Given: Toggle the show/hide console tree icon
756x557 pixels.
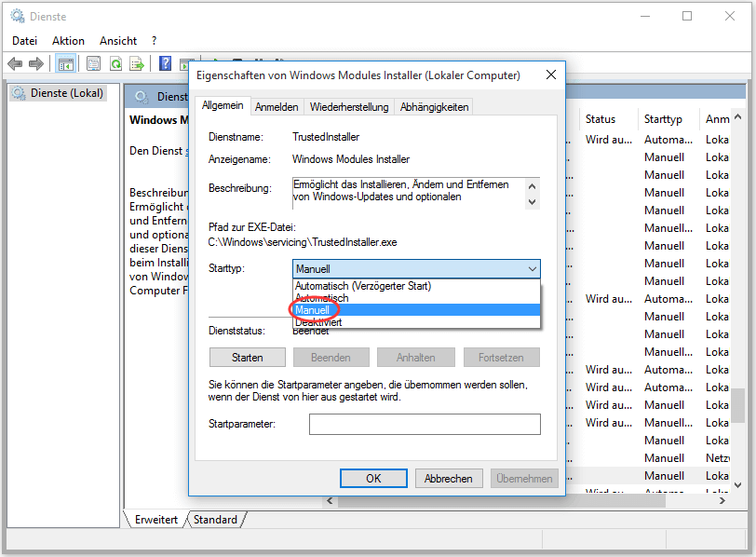Looking at the screenshot, I should click(x=66, y=63).
